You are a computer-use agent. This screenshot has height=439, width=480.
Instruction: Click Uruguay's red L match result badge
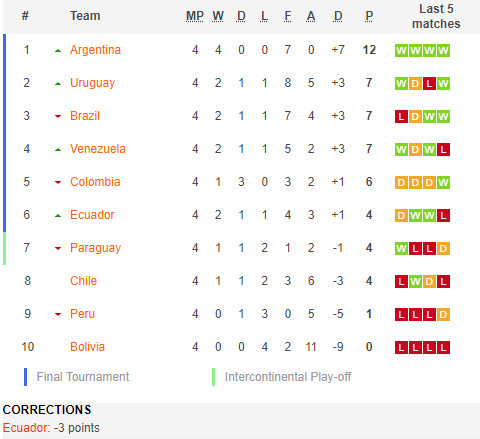[429, 83]
